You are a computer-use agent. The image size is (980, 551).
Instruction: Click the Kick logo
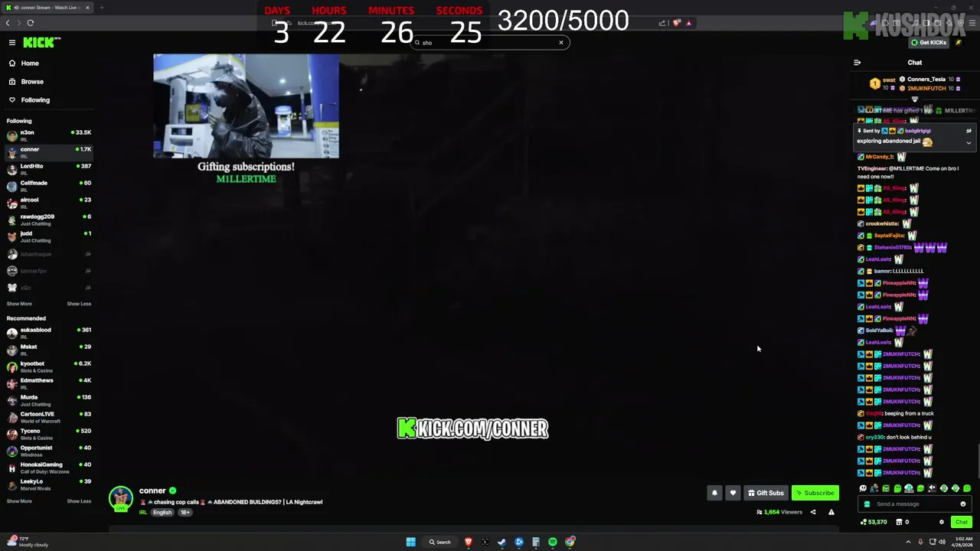click(42, 43)
